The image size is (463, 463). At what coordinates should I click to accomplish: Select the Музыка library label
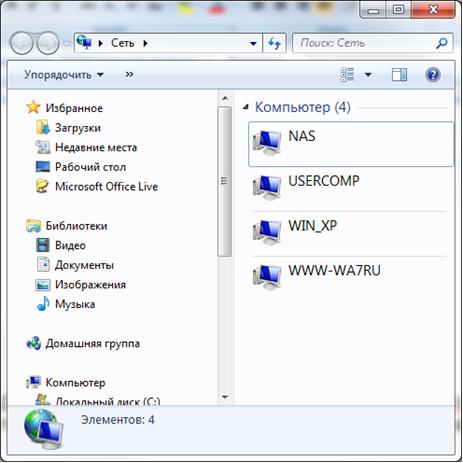point(75,304)
